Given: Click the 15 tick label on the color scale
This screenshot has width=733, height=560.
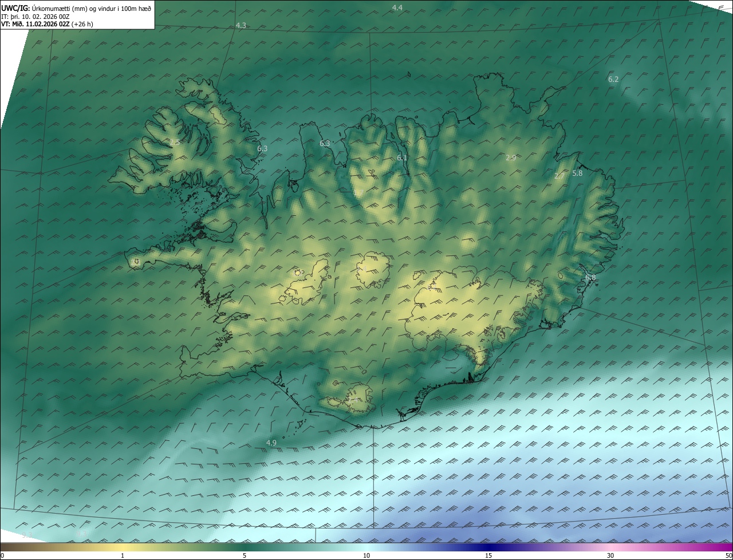Looking at the screenshot, I should (488, 555).
